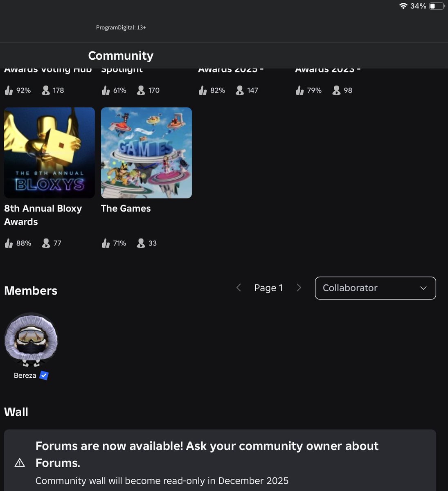The width and height of the screenshot is (448, 491).
Task: Click the verified badge next to Bereza
Action: [44, 375]
